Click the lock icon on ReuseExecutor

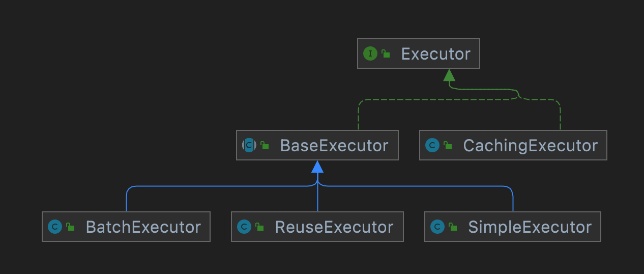click(x=259, y=227)
